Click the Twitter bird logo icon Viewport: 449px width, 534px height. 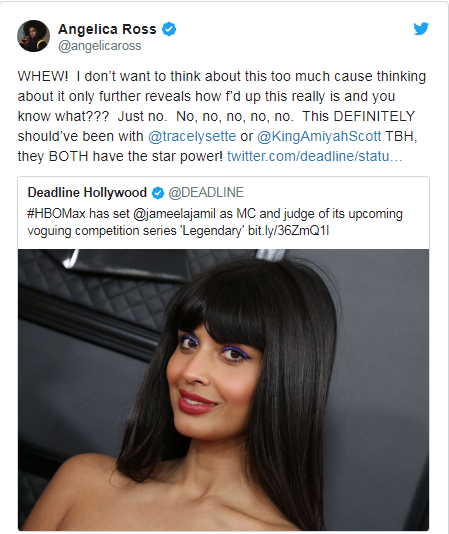pos(421,29)
